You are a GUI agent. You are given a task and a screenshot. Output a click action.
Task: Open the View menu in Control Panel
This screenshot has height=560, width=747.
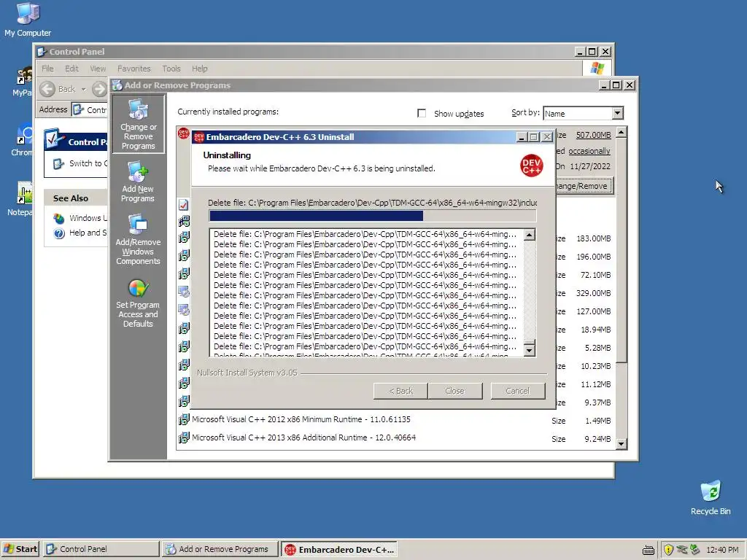pyautogui.click(x=98, y=69)
